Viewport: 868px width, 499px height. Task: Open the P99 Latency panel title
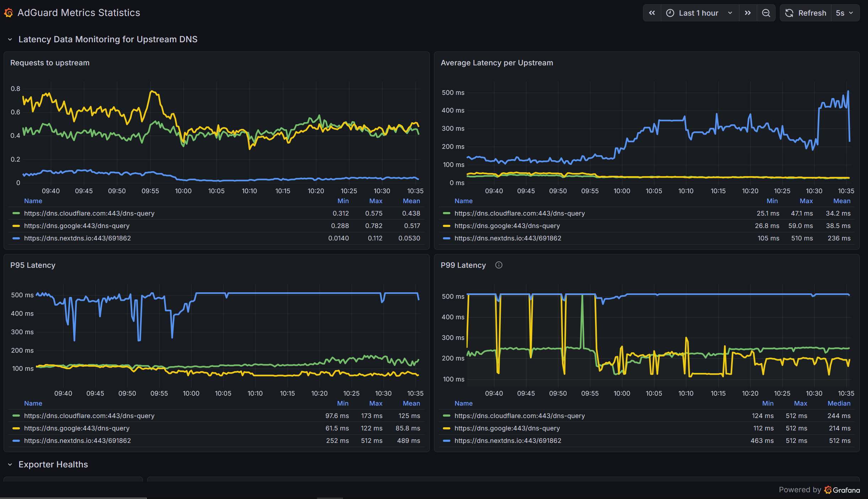coord(463,265)
